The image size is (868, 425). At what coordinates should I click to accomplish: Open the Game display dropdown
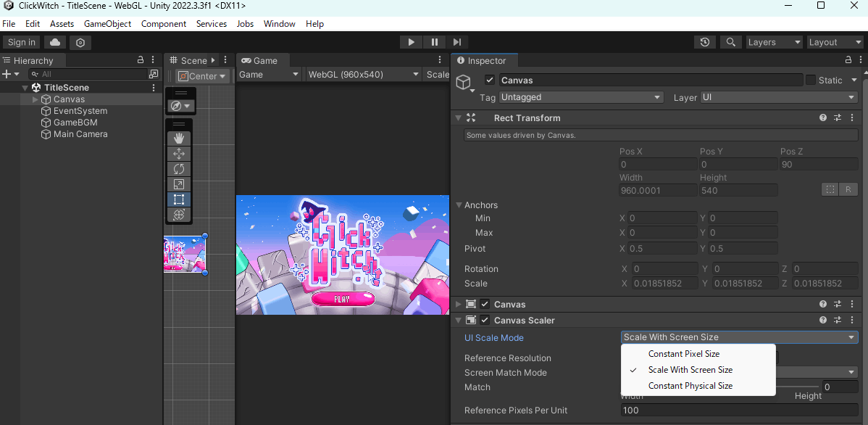pos(269,74)
